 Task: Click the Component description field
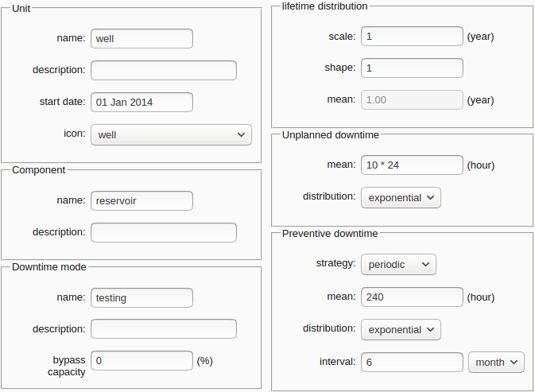[x=163, y=232]
